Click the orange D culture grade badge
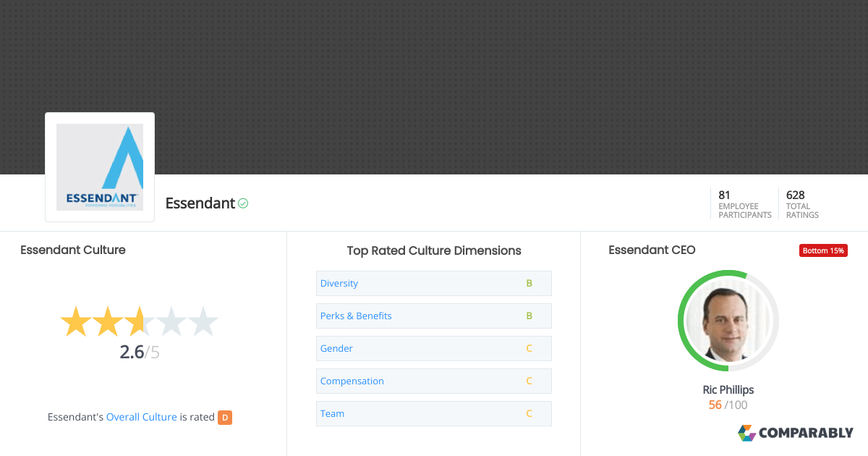This screenshot has height=456, width=868. coord(225,417)
